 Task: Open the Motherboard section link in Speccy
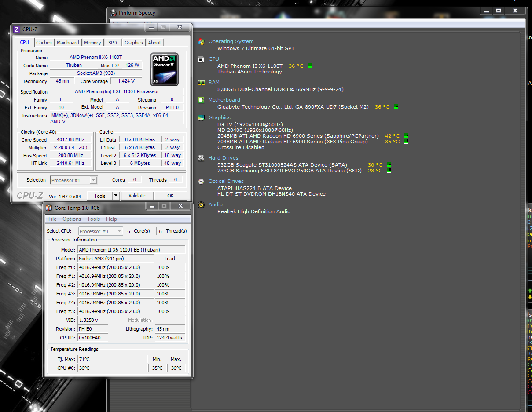click(x=224, y=100)
